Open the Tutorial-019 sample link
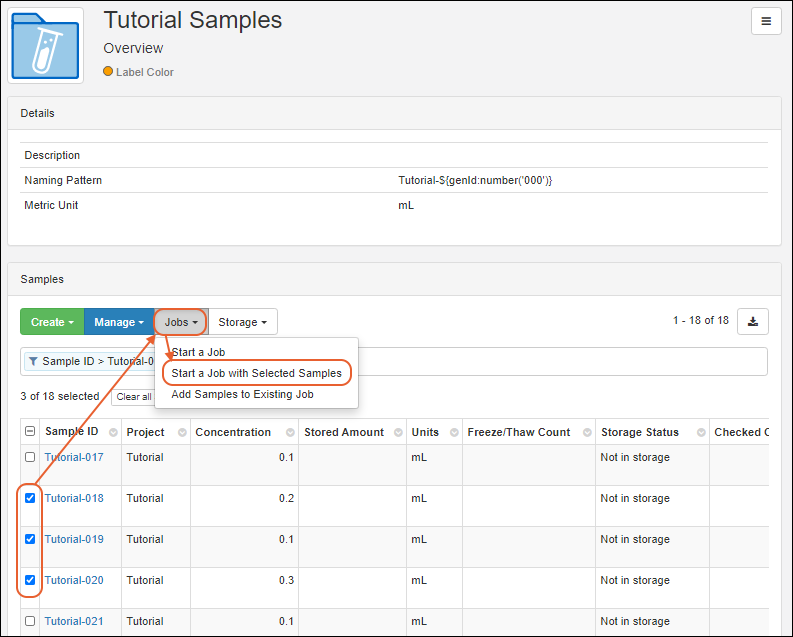This screenshot has height=637, width=793. click(74, 539)
